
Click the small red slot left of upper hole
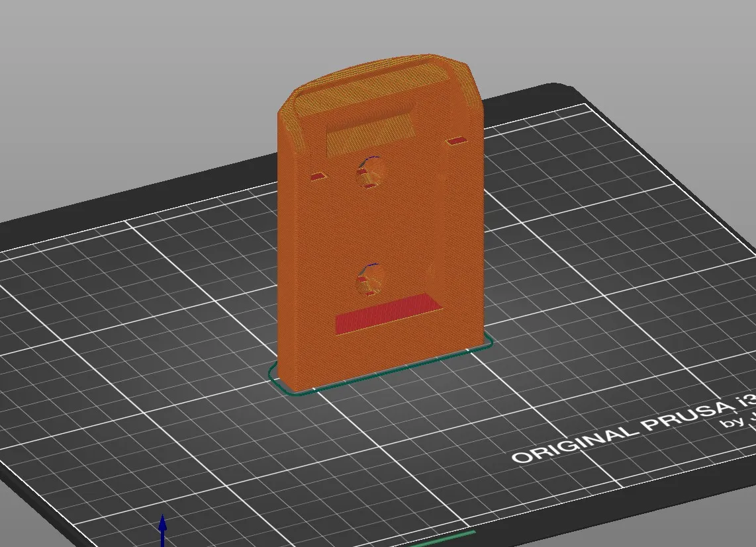tap(318, 176)
